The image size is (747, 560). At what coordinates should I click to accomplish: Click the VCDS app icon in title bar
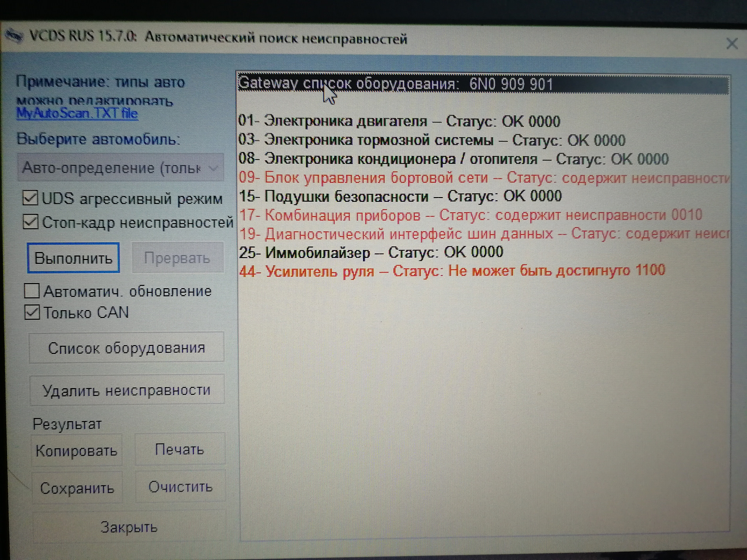coord(15,36)
